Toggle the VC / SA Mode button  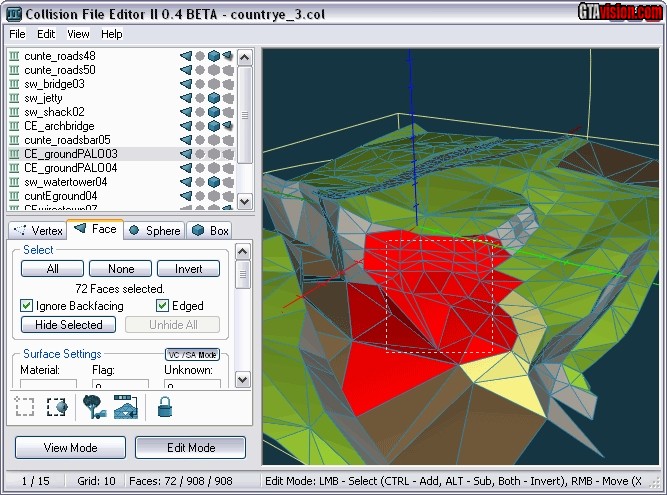click(x=192, y=355)
